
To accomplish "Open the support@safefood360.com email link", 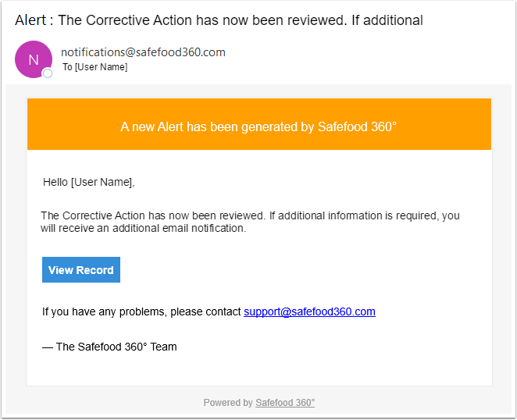I will coord(309,311).
